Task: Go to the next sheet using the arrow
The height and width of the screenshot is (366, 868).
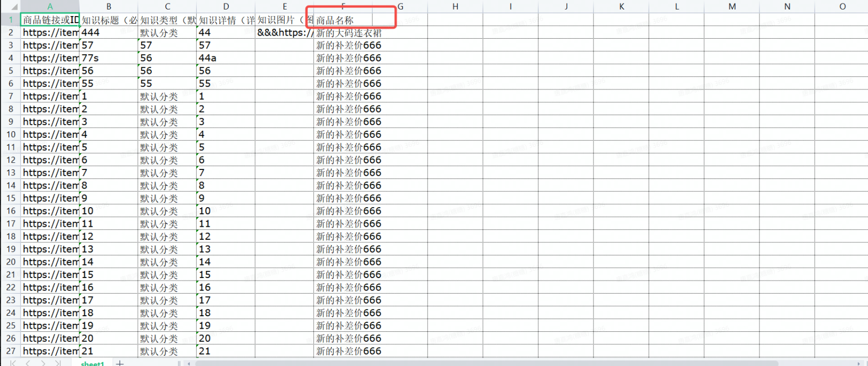Action: 43,362
